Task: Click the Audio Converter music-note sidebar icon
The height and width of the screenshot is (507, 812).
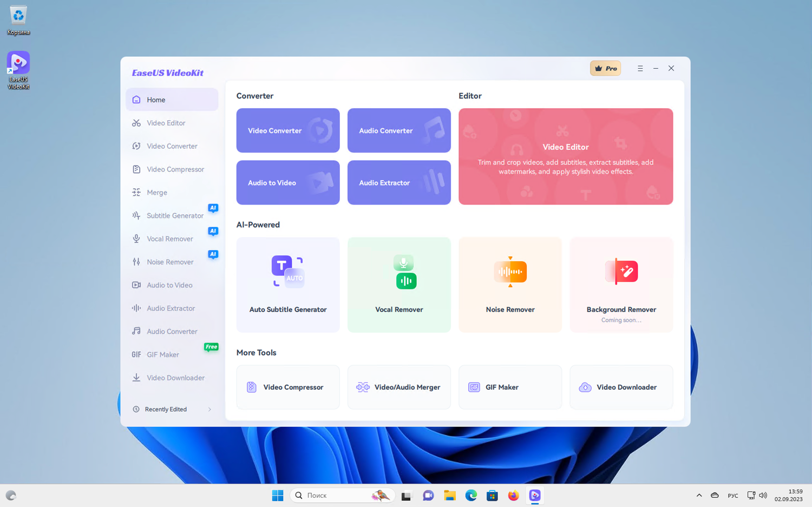Action: 136,331
